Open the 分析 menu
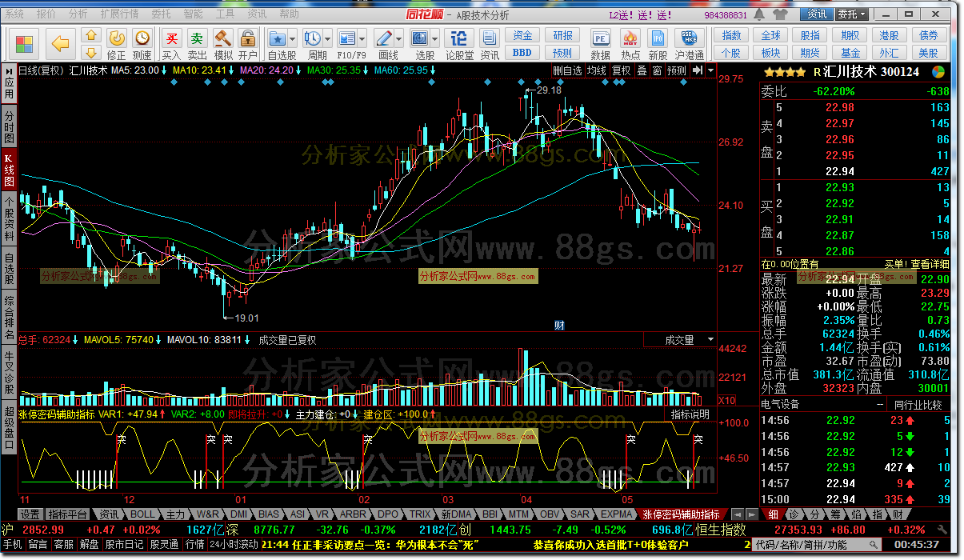 click(x=78, y=14)
